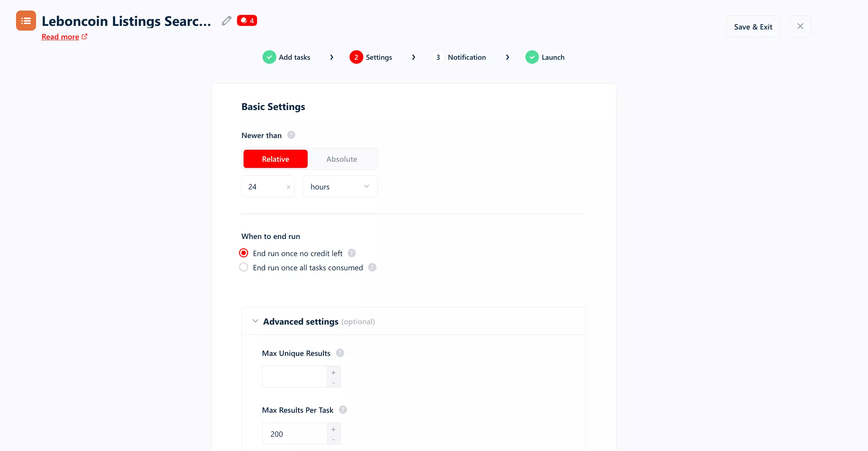
Task: Decrease Max Results Per Task with minus
Action: coord(334,439)
